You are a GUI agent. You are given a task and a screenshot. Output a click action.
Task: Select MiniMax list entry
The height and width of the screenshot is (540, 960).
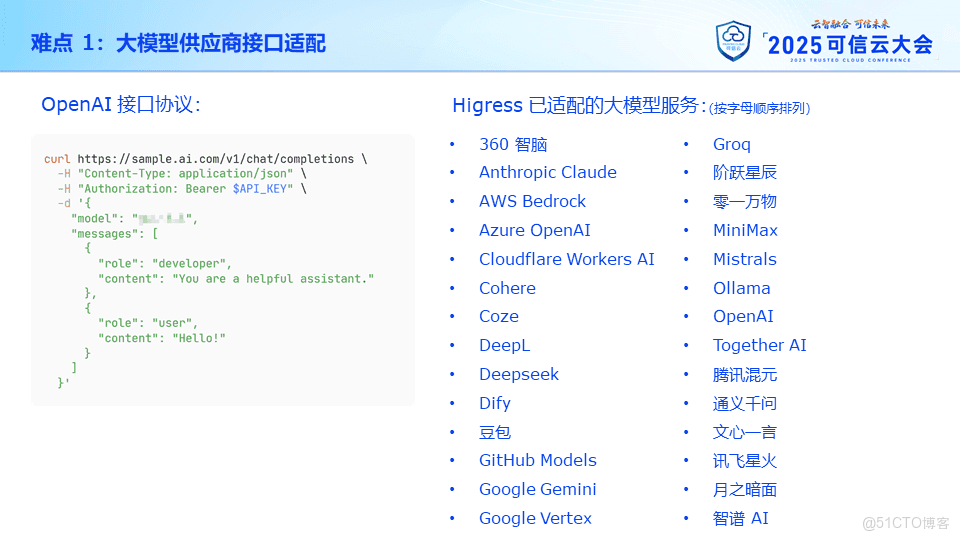[x=745, y=230]
